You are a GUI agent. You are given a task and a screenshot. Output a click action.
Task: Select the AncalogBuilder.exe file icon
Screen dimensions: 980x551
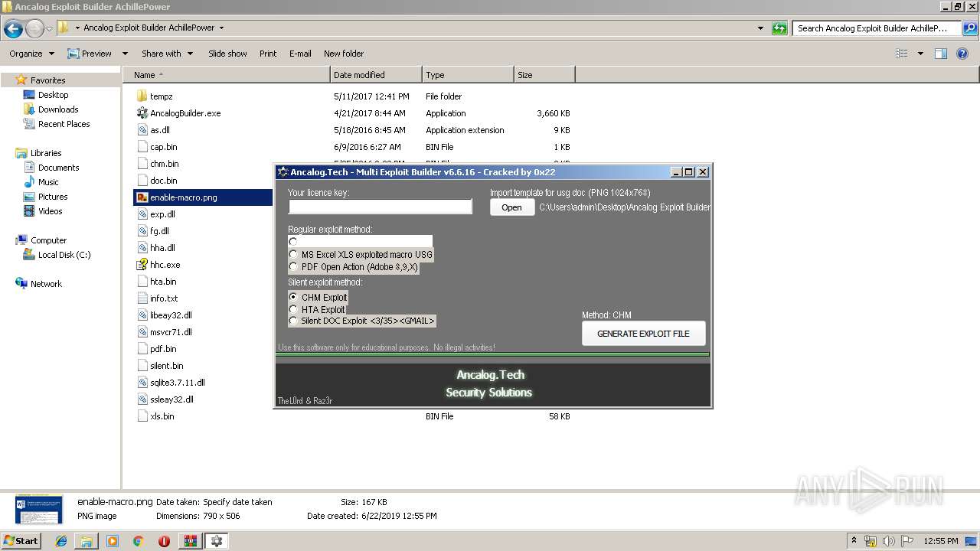click(x=142, y=113)
